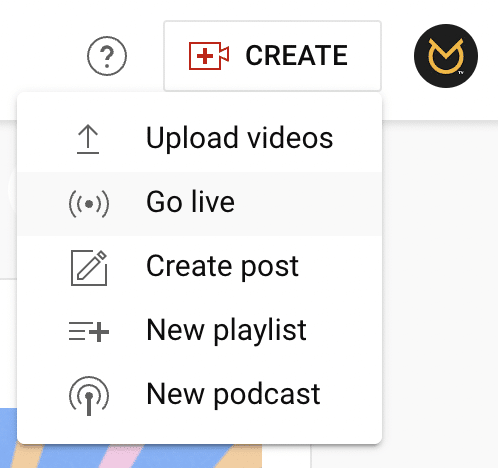Screen dimensions: 498x468
Task: Click the pink stripe in the illustration
Action: point(120,456)
